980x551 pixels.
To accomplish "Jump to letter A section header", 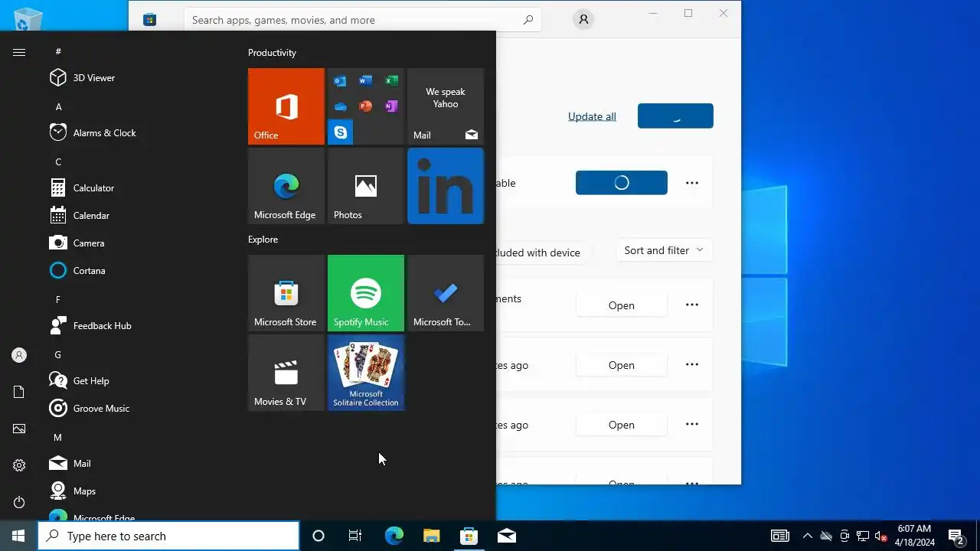I will [58, 106].
